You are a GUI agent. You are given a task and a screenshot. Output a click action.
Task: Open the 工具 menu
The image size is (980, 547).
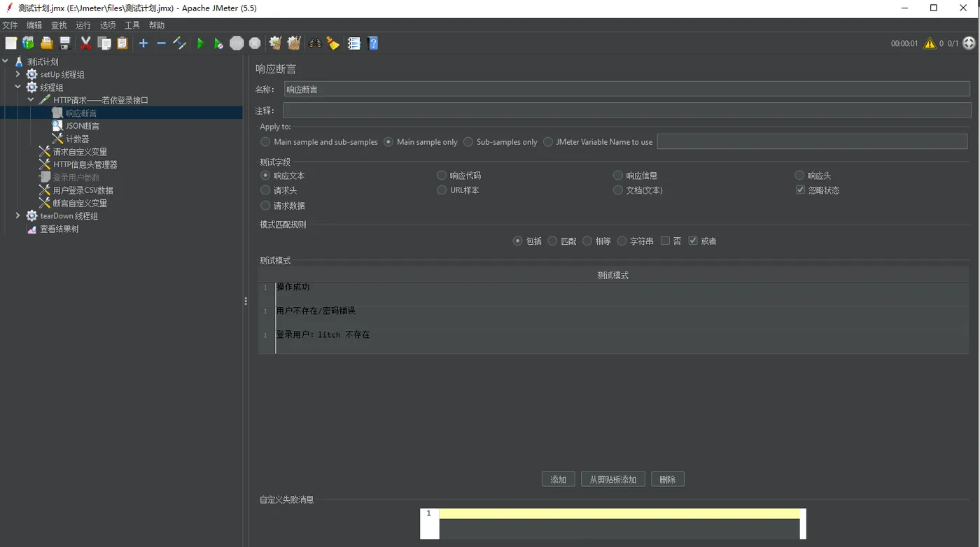[x=132, y=25]
